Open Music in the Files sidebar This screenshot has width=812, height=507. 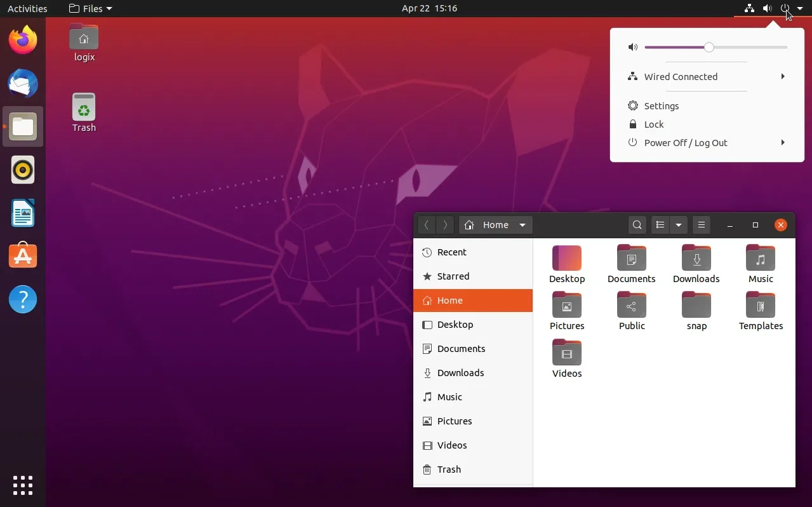(x=473, y=397)
